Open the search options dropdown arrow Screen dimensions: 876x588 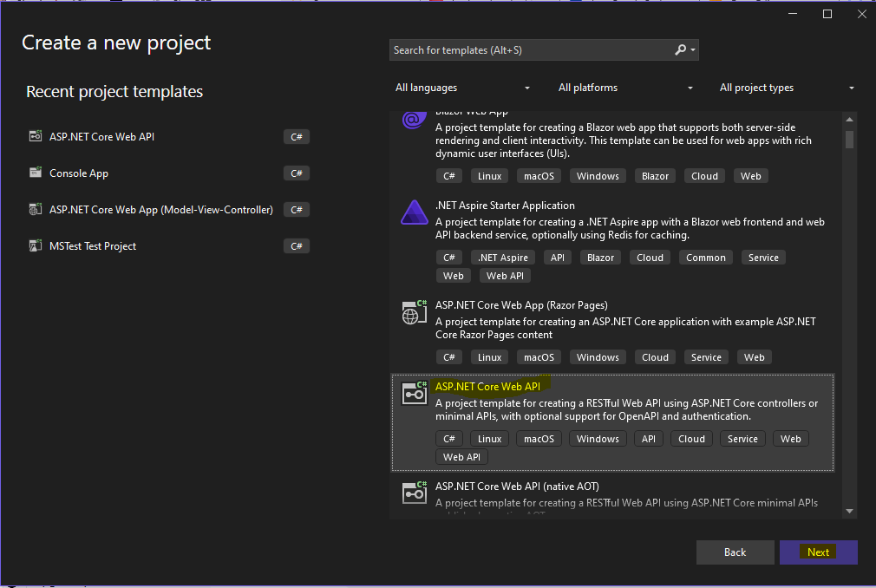pyautogui.click(x=693, y=49)
